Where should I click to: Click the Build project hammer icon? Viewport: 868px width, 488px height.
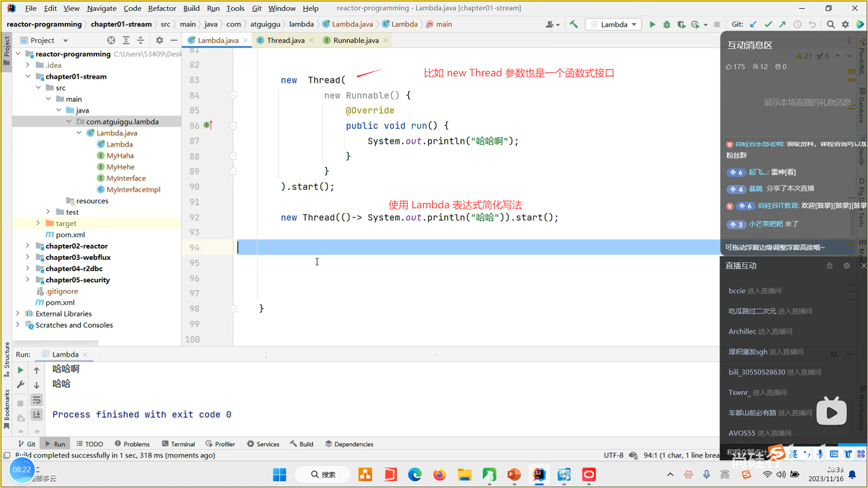[x=574, y=24]
